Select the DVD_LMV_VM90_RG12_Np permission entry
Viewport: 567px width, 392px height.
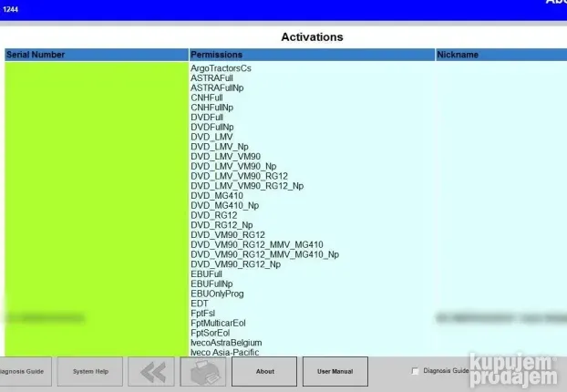(247, 186)
